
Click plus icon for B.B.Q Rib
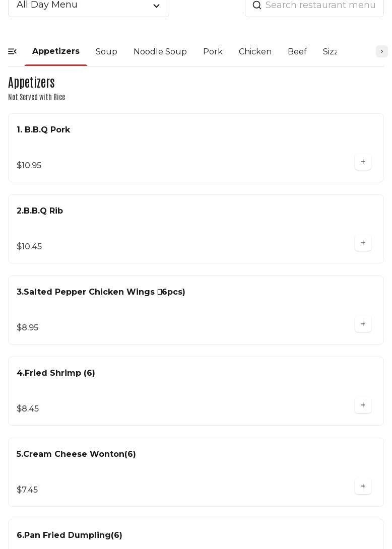363,243
